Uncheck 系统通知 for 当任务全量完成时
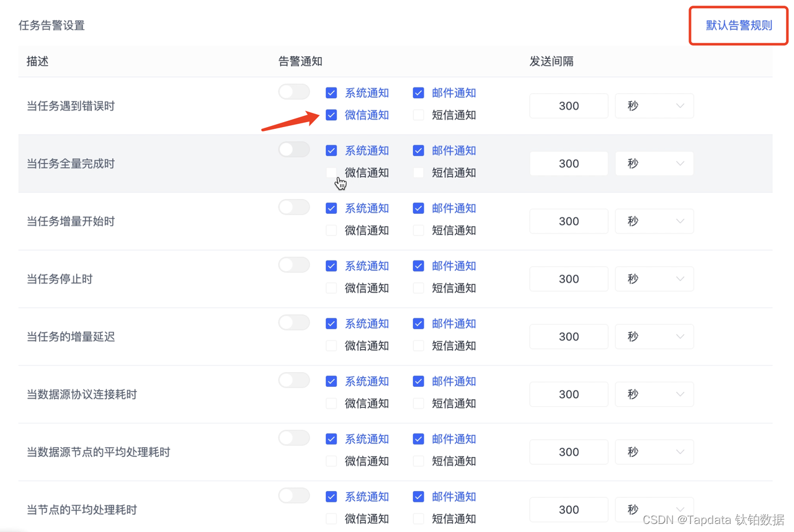 point(331,151)
